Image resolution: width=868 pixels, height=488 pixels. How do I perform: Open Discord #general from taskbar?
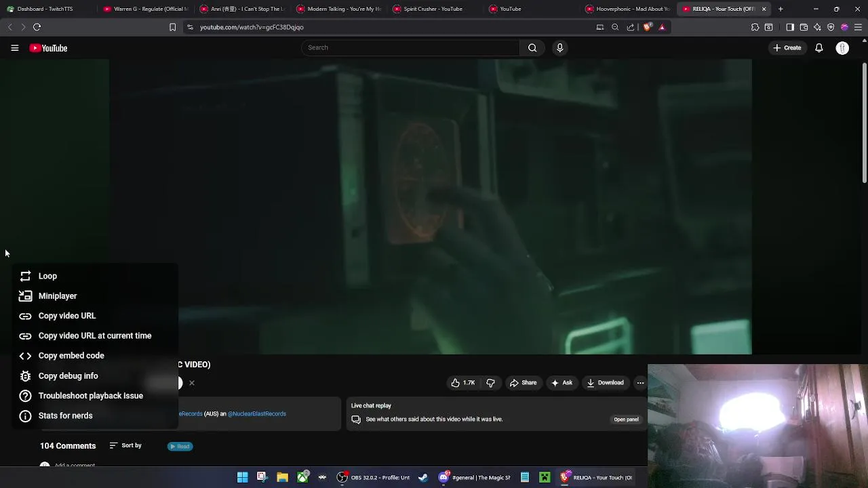click(474, 477)
